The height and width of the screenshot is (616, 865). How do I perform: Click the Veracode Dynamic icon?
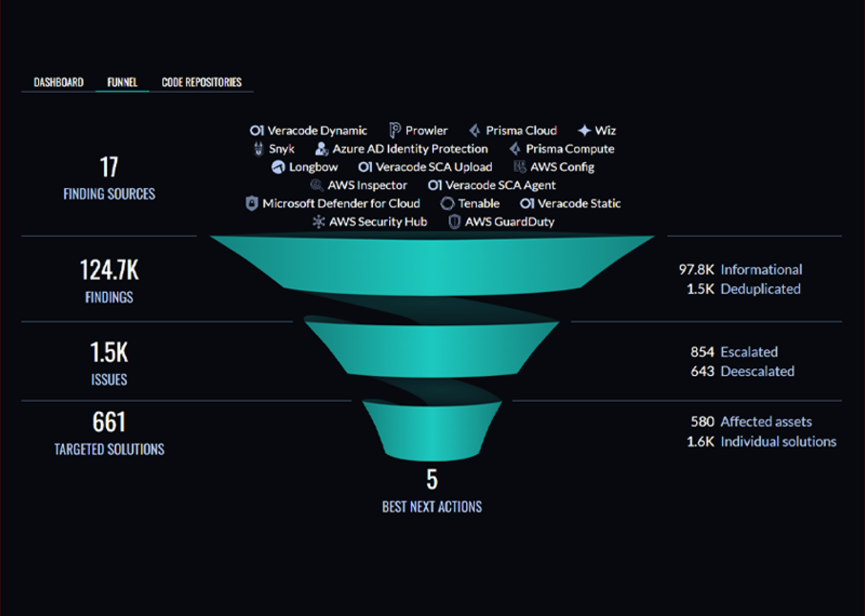tap(257, 130)
